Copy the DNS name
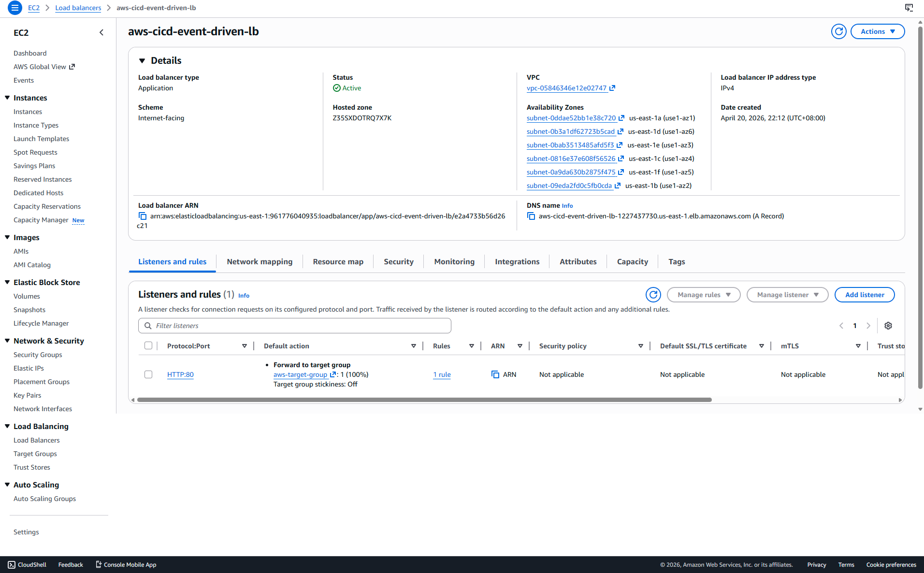Viewport: 924px width, 573px height. pos(531,216)
